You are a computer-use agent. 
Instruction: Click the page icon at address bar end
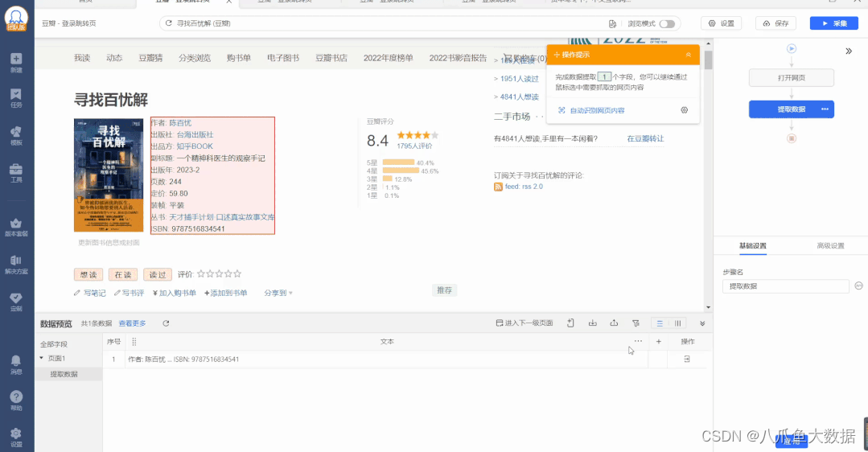click(x=612, y=24)
